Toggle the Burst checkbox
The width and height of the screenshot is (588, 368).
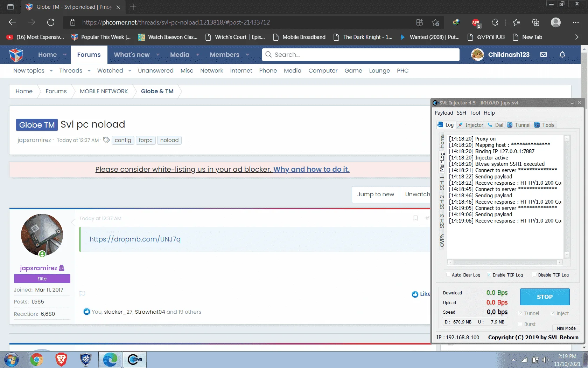tap(521, 324)
